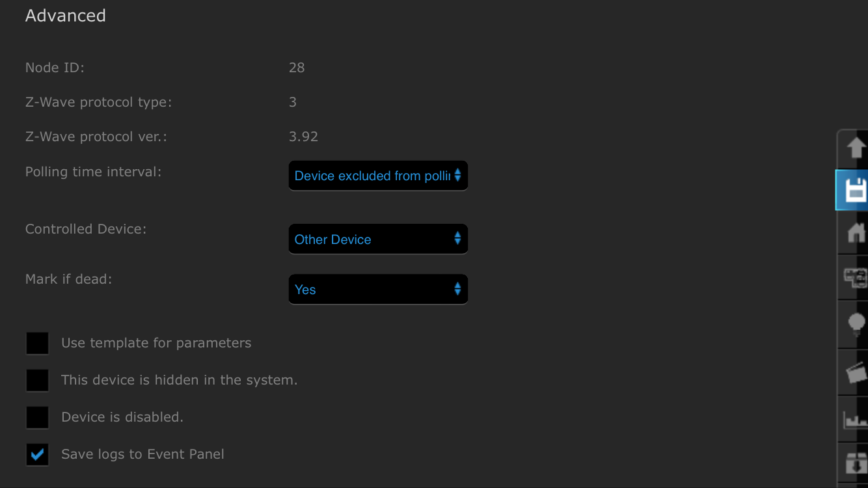Open the scenes clapperboard icon

pyautogui.click(x=855, y=372)
